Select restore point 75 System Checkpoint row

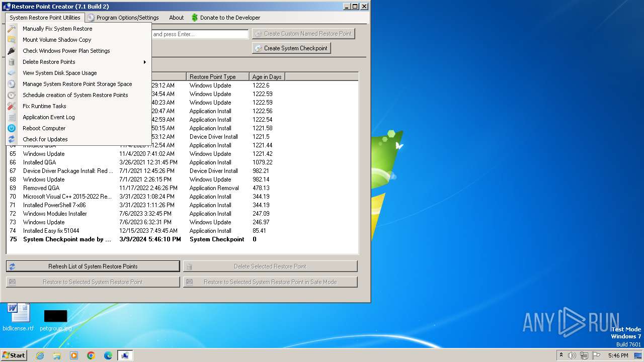[x=182, y=239]
